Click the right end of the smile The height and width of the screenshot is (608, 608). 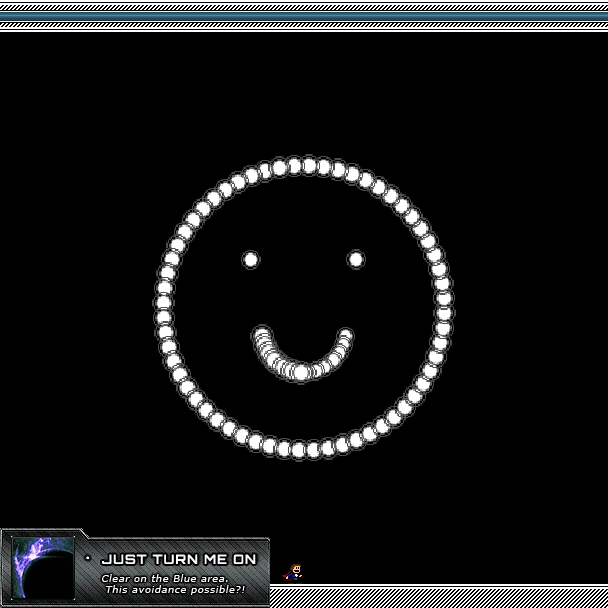(x=345, y=336)
